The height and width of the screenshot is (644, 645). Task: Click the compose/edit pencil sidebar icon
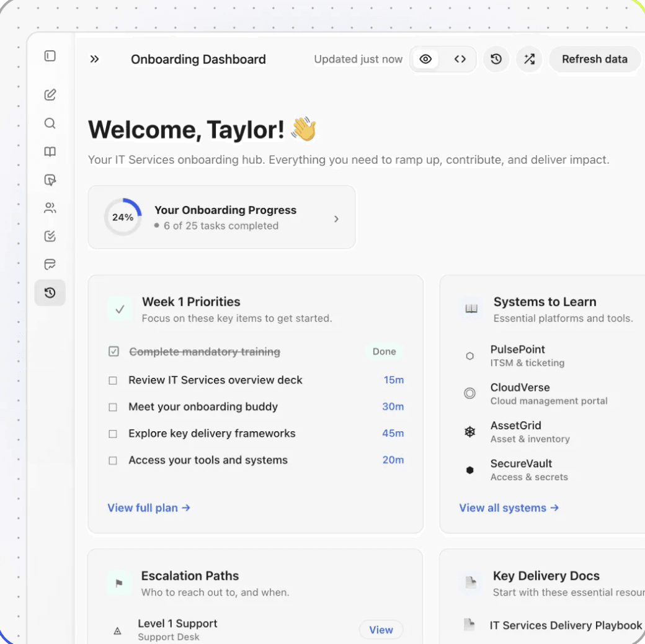(50, 95)
